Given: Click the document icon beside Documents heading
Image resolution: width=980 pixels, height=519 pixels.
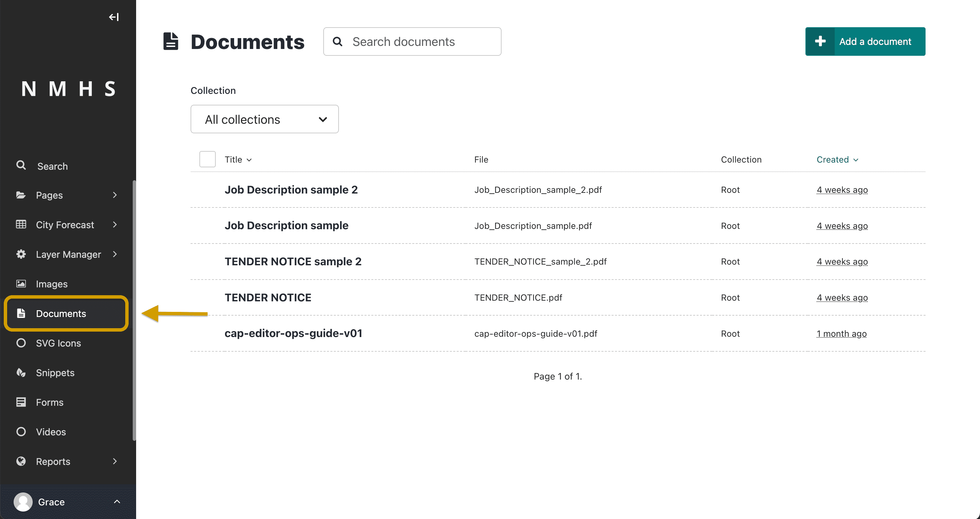Looking at the screenshot, I should tap(171, 41).
